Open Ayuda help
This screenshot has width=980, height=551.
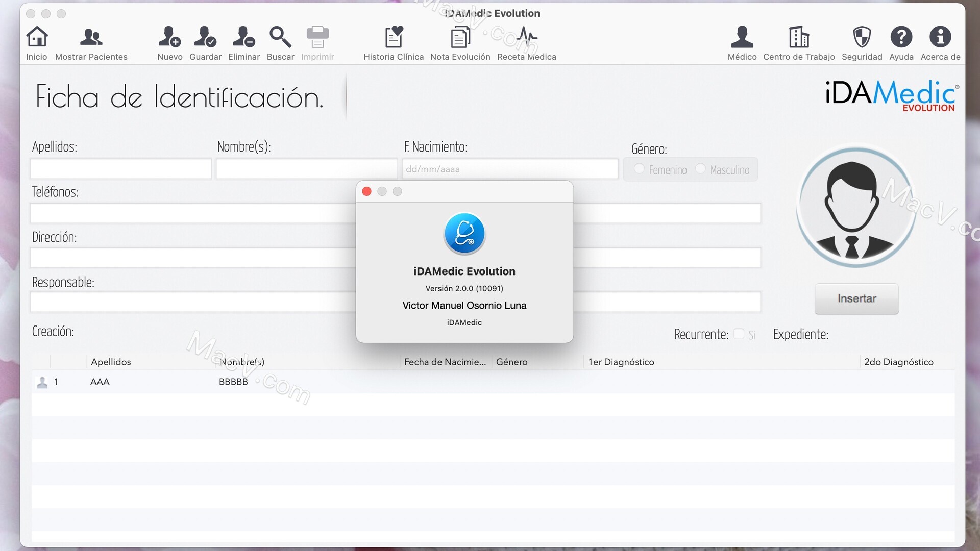[x=901, y=43]
